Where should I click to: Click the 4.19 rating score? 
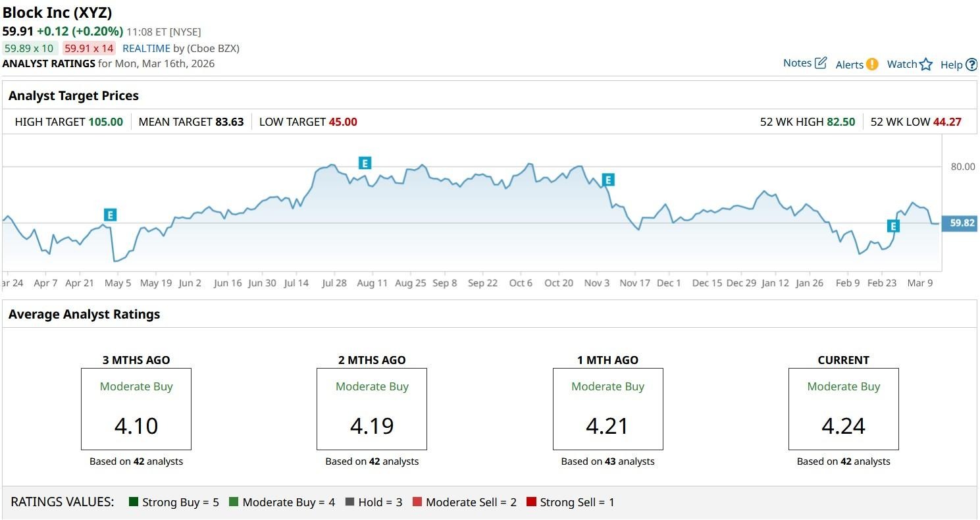coord(372,426)
